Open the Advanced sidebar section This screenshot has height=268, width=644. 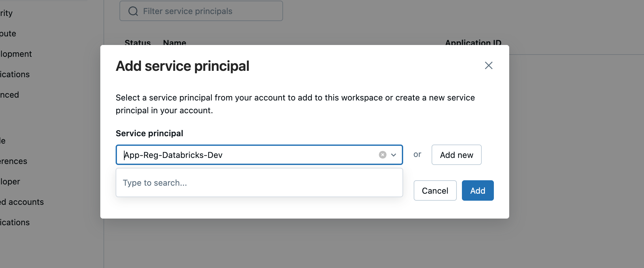10,95
